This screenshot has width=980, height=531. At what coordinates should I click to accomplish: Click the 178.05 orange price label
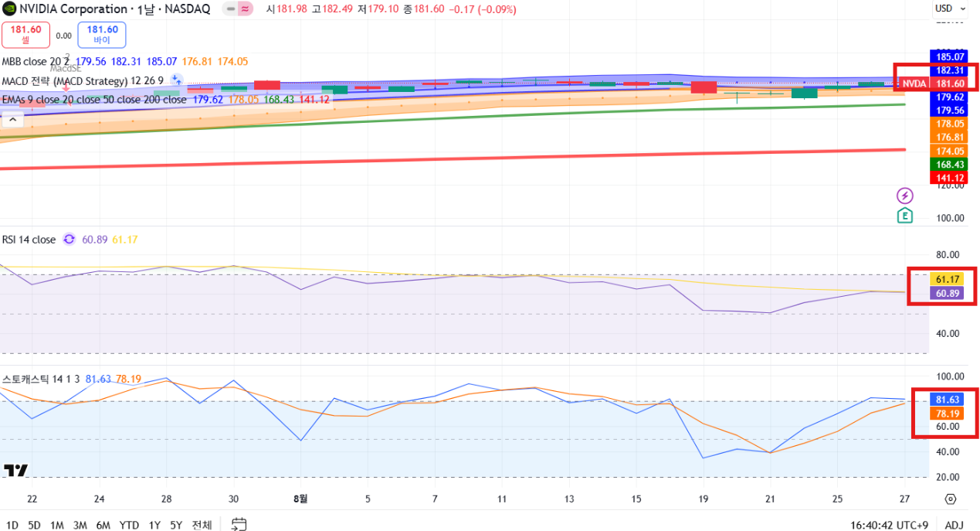tap(950, 124)
